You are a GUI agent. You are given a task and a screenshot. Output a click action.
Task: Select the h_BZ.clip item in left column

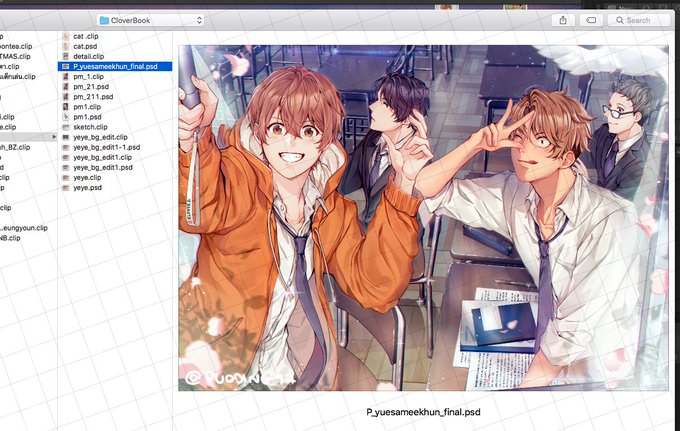(x=15, y=147)
